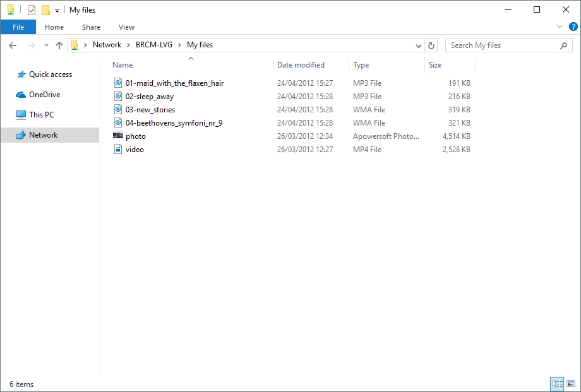Open OneDrive in navigation pane
Screen dimensions: 581x392
coord(44,95)
